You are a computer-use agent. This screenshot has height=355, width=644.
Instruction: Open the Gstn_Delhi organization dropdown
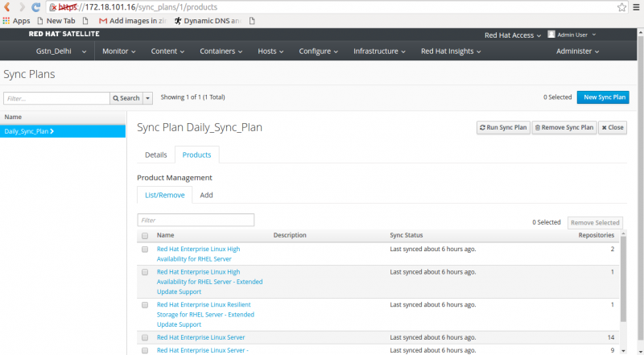pyautogui.click(x=61, y=51)
